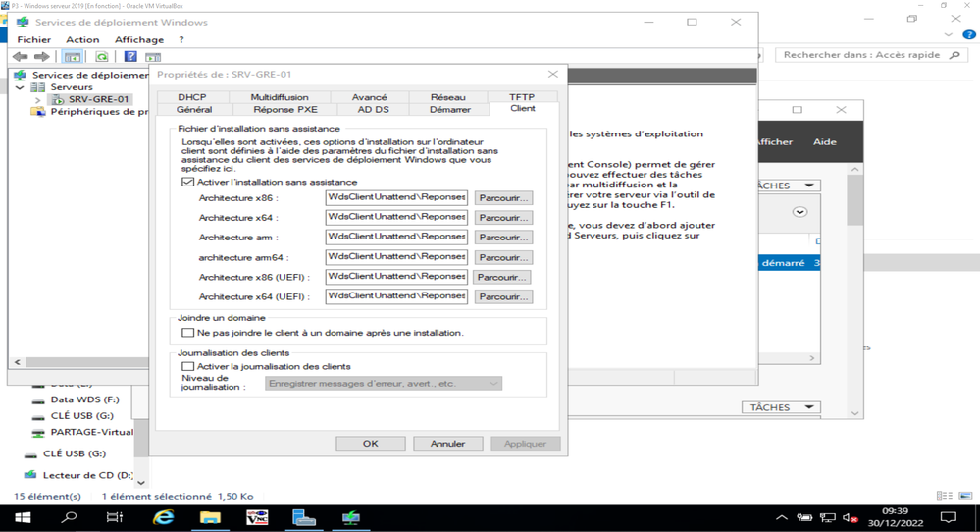Click the Architecture x86 (UEFI) path field

[x=396, y=277]
